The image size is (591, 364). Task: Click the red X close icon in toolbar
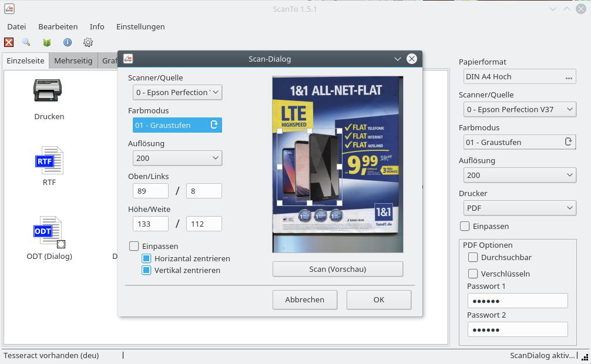pyautogui.click(x=9, y=42)
